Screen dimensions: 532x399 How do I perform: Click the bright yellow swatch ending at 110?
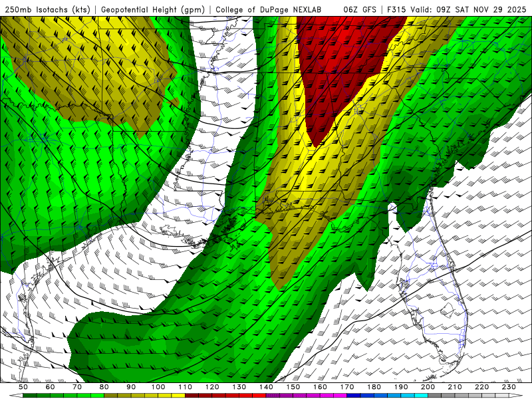point(178,395)
